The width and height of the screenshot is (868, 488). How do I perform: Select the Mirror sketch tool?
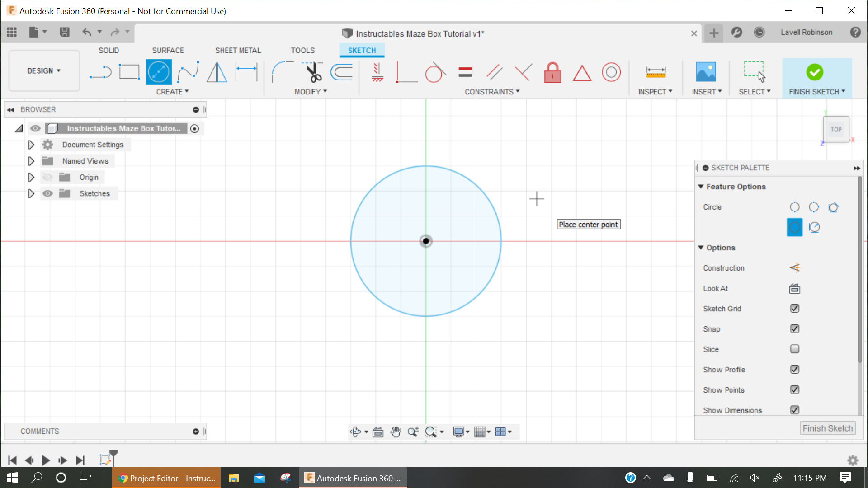coord(217,72)
